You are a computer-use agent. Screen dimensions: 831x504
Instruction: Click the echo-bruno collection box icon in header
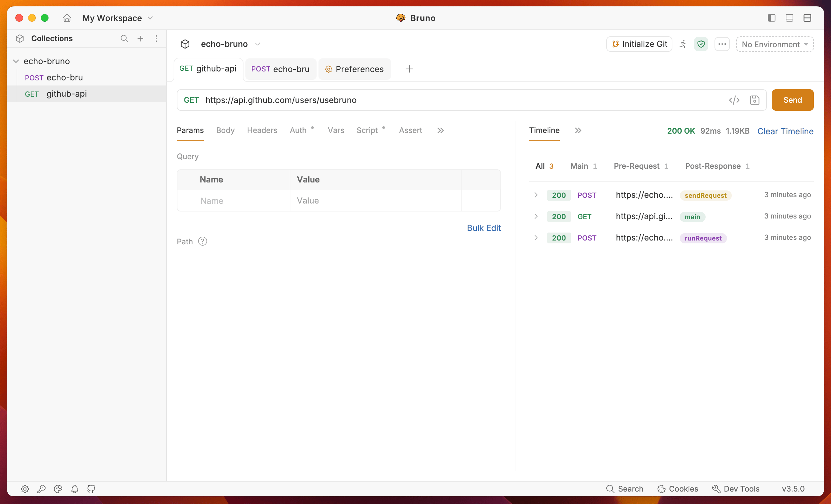pyautogui.click(x=185, y=44)
